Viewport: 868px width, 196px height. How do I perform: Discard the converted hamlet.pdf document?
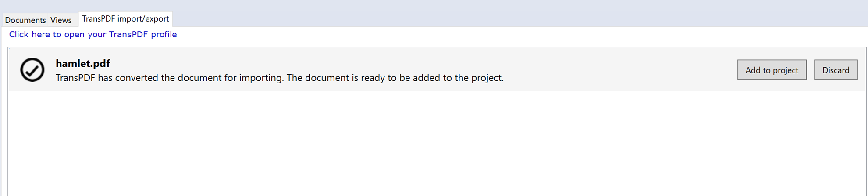click(x=836, y=70)
